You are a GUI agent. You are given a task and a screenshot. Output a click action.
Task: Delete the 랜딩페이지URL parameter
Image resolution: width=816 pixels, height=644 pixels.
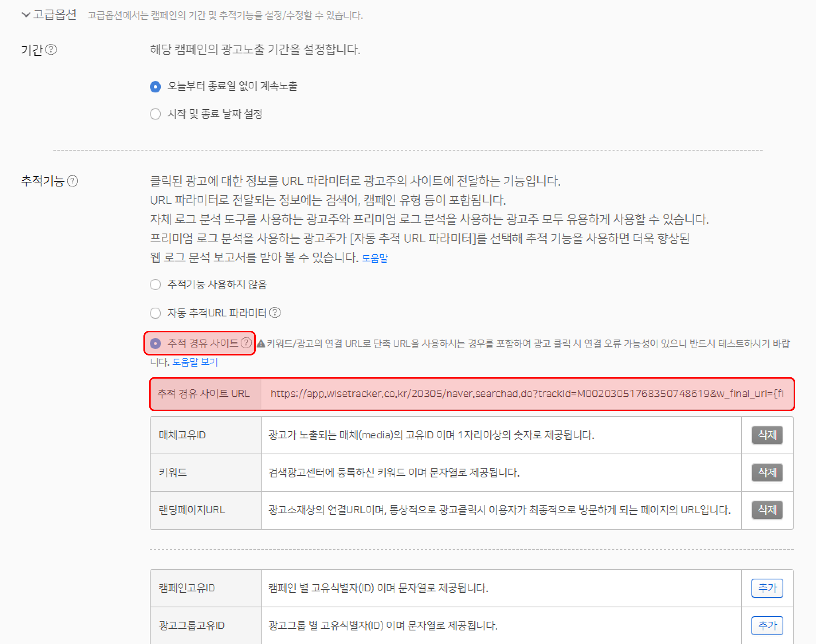767,510
